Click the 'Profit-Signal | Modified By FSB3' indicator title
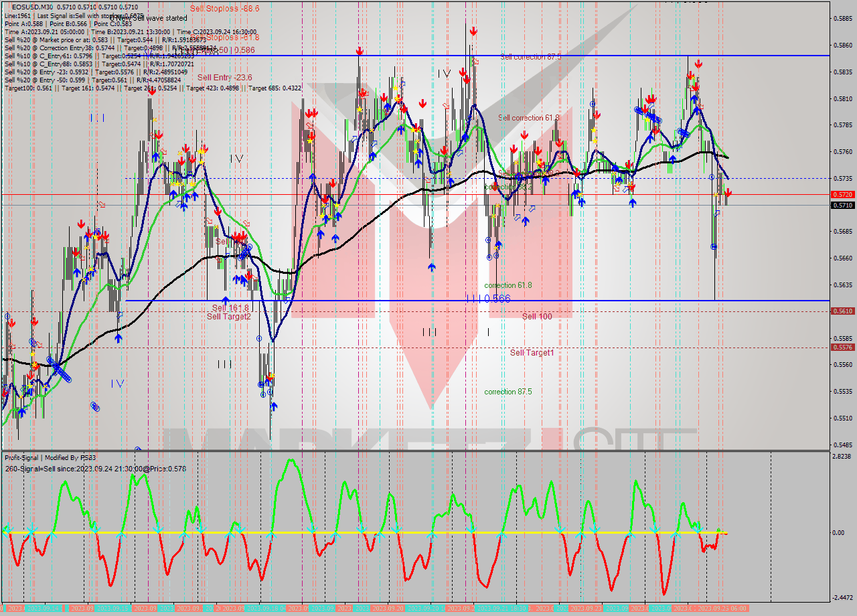The image size is (857, 616). (x=51, y=458)
